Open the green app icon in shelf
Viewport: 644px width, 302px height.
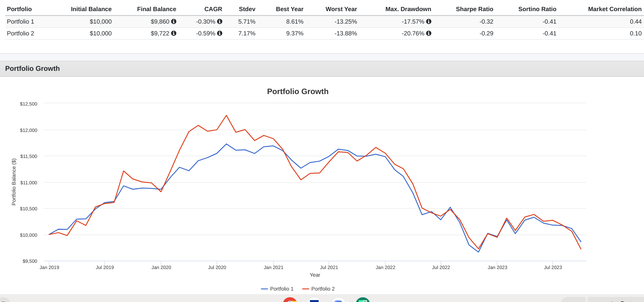(x=363, y=300)
